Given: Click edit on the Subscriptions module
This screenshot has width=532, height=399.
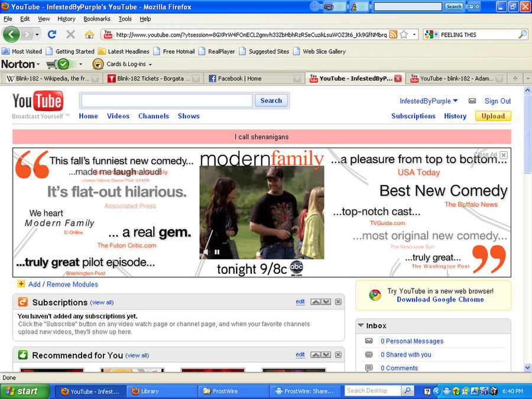Looking at the screenshot, I should 300,301.
